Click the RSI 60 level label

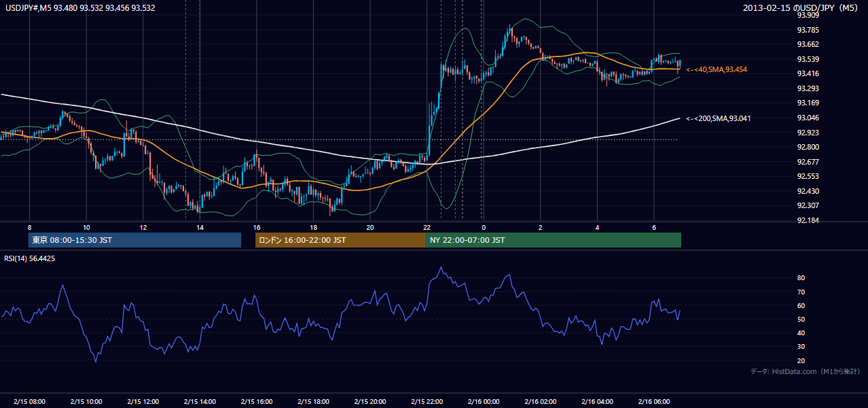(x=801, y=305)
